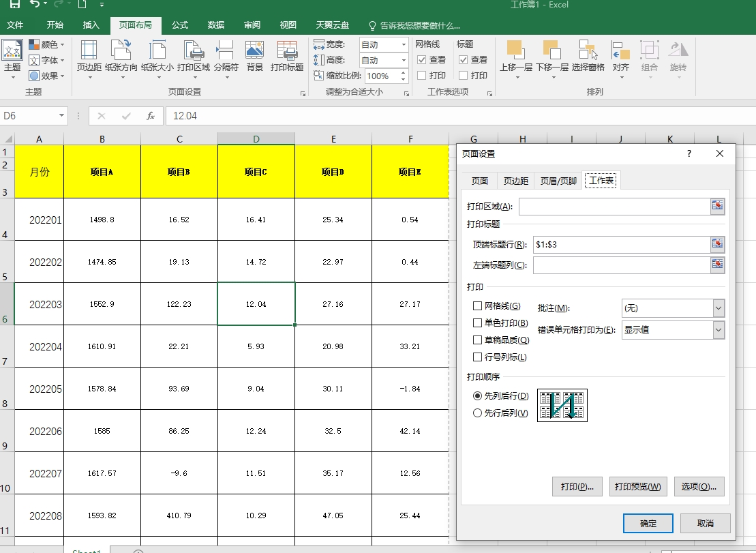Click range selector icon for 顶端标题行
The height and width of the screenshot is (553, 756).
click(x=717, y=244)
